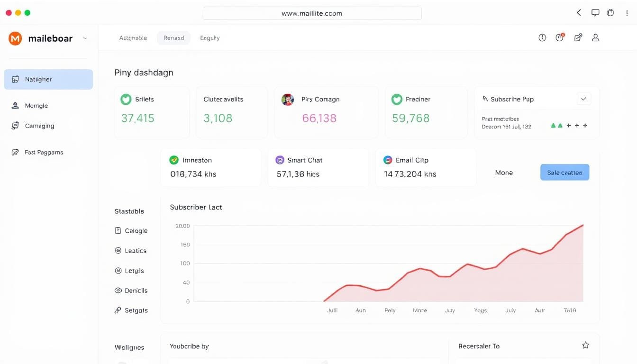Screen dimensions: 637x364
Task: Click the Mone link
Action: (504, 173)
